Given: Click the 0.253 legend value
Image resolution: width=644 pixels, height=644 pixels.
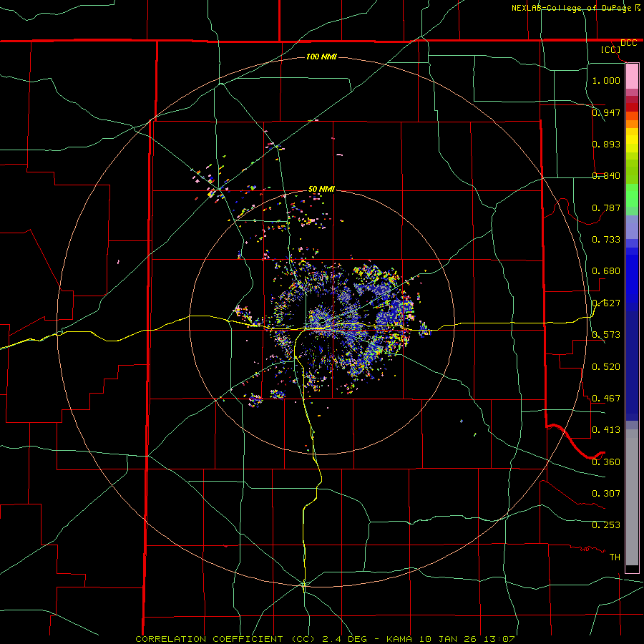Looking at the screenshot, I should click(x=606, y=525).
